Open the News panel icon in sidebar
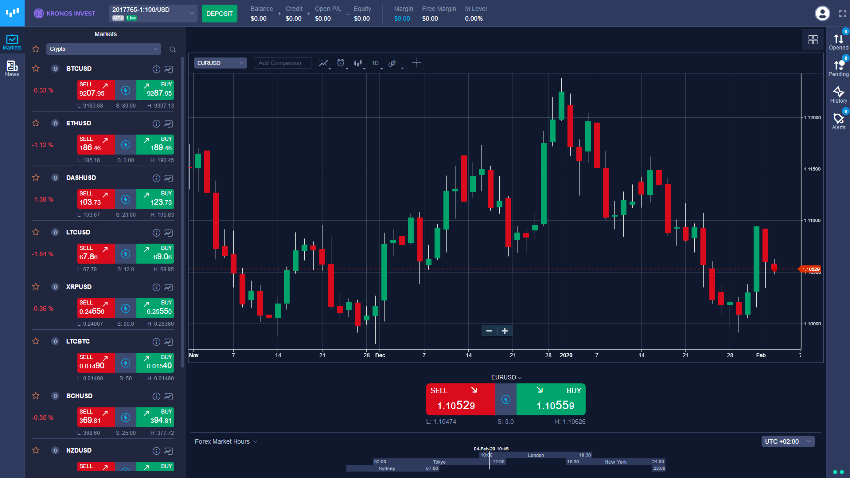850x478 pixels. (x=12, y=68)
